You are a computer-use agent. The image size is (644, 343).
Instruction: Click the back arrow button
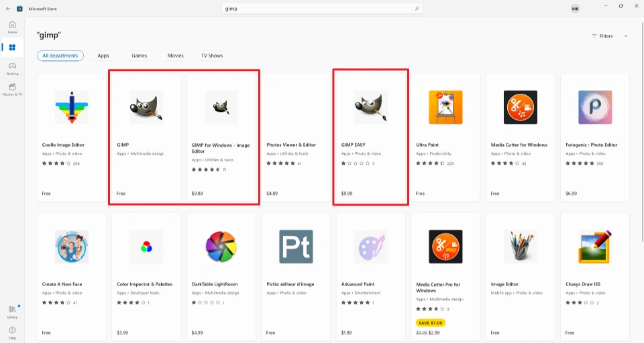pyautogui.click(x=8, y=8)
